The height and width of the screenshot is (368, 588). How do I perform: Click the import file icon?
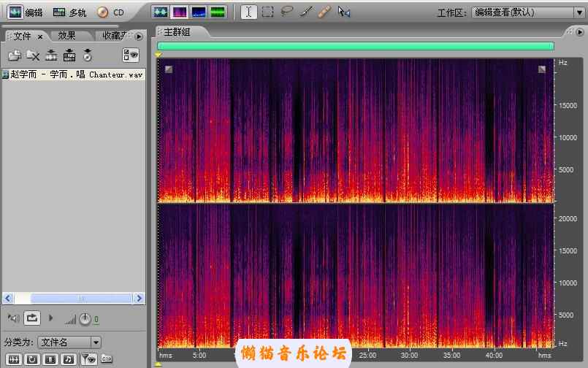pyautogui.click(x=15, y=55)
